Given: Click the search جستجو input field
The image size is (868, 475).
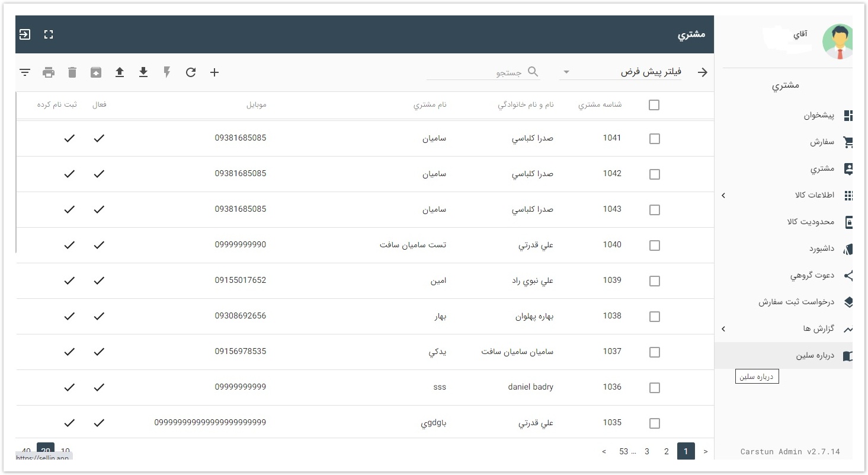Looking at the screenshot, I should point(483,72).
